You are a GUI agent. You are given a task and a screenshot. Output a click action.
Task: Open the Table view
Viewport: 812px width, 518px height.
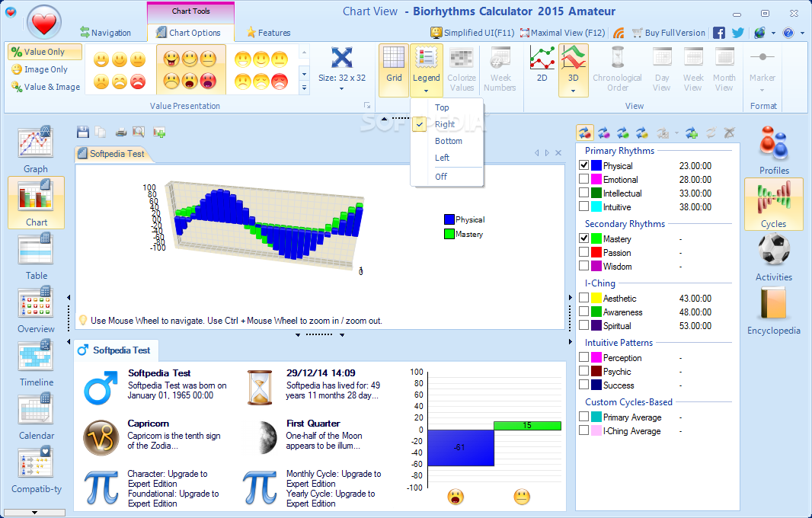coord(36,257)
